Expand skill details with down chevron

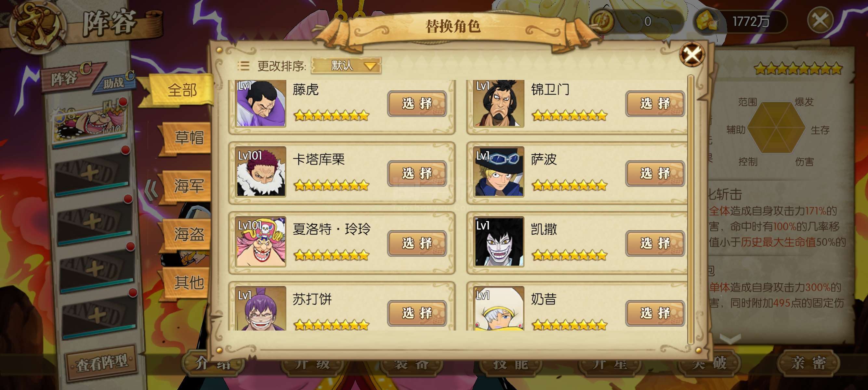(730, 339)
